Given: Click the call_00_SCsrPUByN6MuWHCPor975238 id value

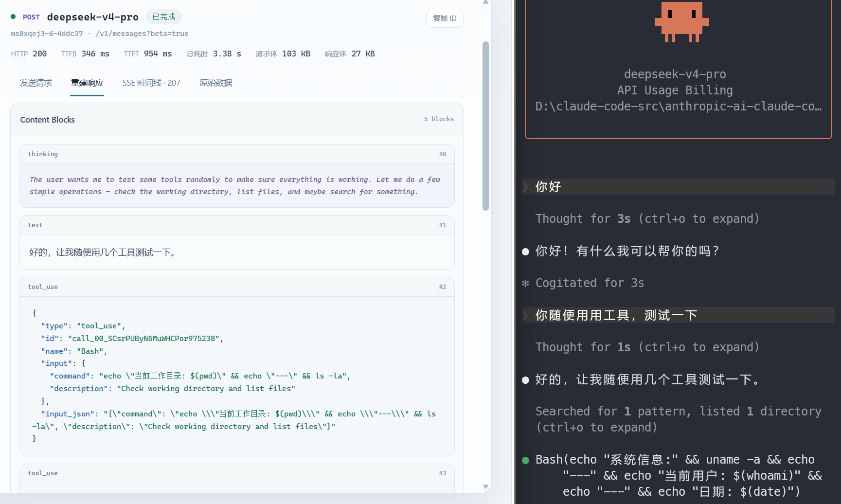Looking at the screenshot, I should pos(143,339).
